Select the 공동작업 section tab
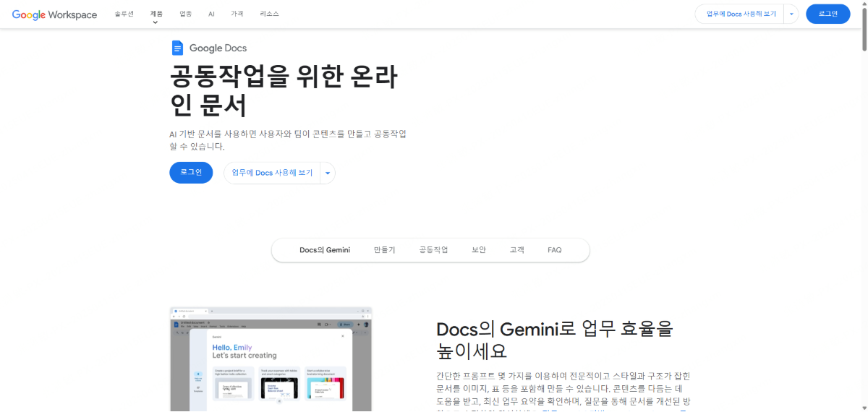 pos(433,250)
